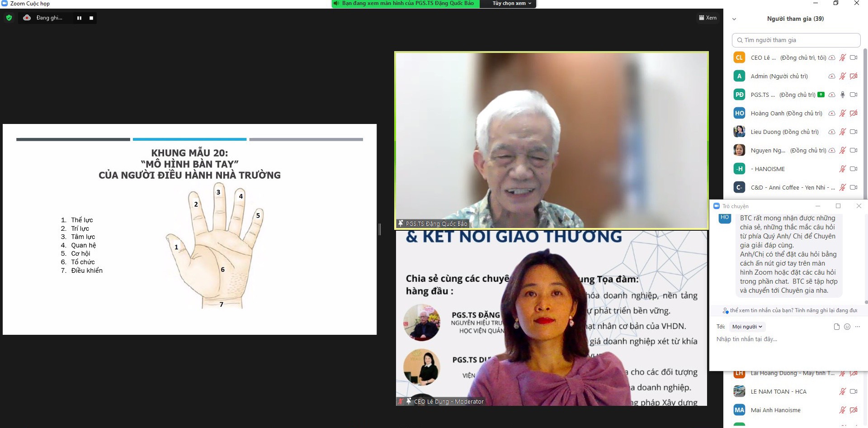
Task: Collapse the Người tham gia panel chevron
Action: 734,19
